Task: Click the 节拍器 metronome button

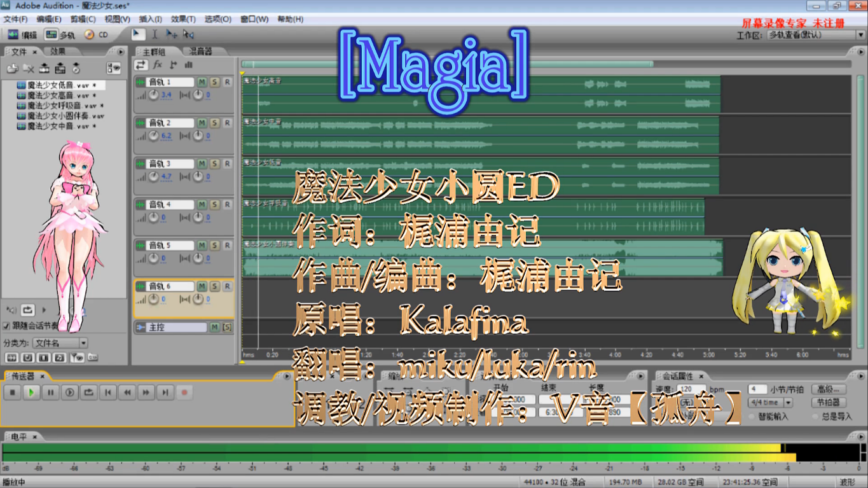Action: (x=829, y=402)
